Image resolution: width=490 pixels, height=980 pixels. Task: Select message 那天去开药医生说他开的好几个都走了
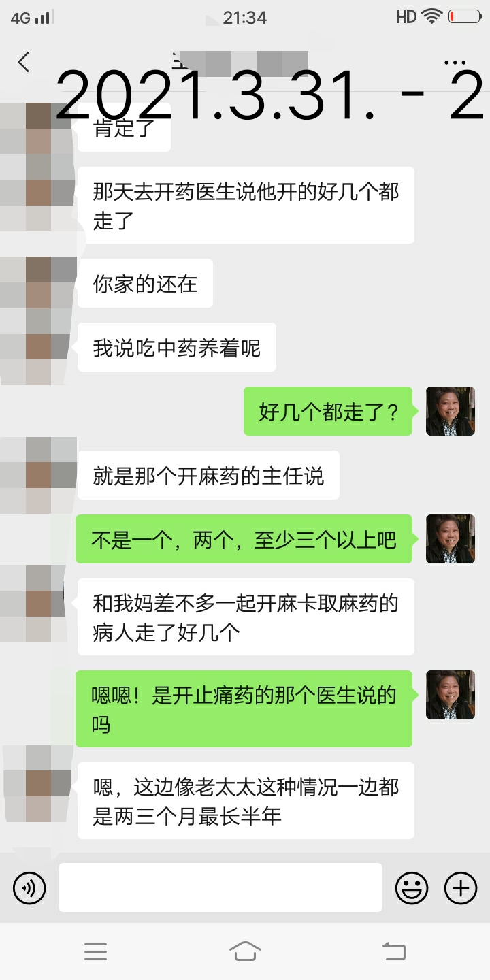pos(246,206)
